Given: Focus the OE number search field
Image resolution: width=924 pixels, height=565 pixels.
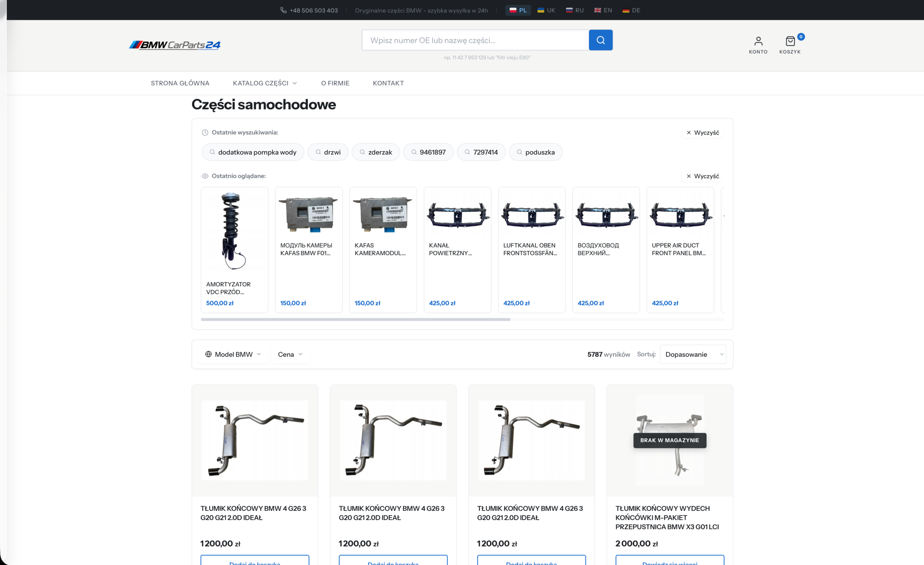Looking at the screenshot, I should click(x=475, y=40).
